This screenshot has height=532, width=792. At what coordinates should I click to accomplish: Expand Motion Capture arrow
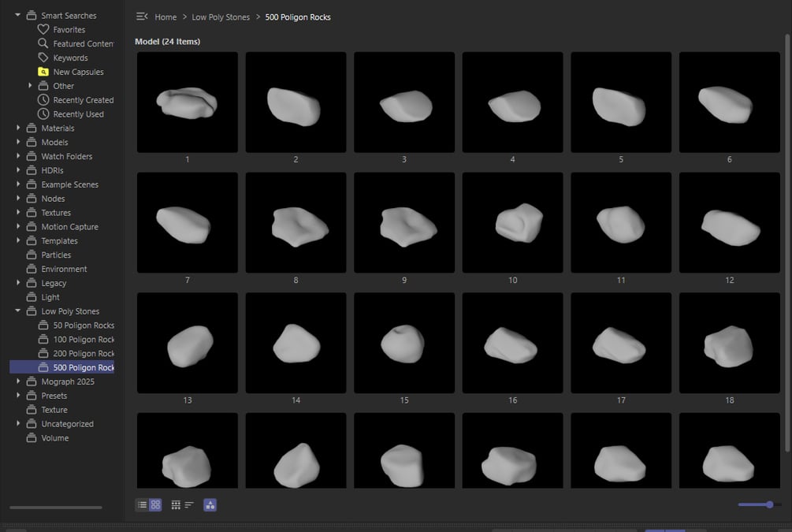click(x=18, y=227)
